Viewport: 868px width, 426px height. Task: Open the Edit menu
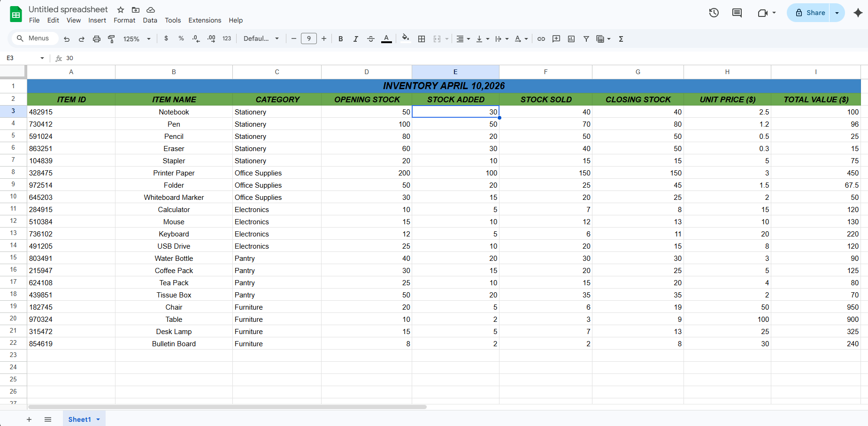(53, 20)
